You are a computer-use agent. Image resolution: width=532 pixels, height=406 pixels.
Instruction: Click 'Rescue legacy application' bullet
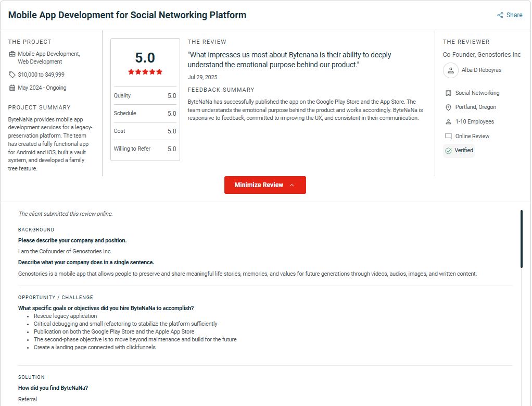[65, 316]
